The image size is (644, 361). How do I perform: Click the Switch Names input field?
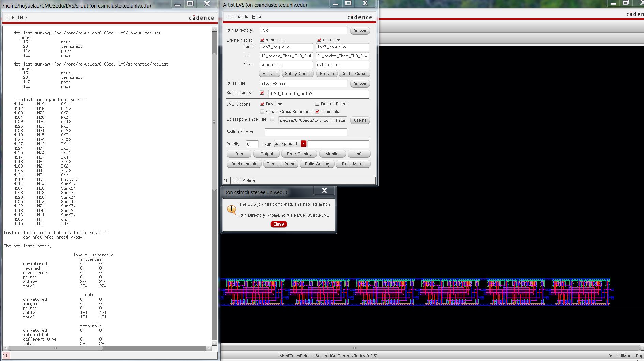point(306,132)
